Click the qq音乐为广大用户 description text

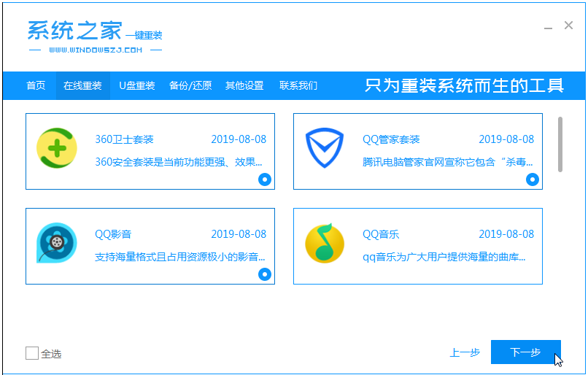pos(444,257)
